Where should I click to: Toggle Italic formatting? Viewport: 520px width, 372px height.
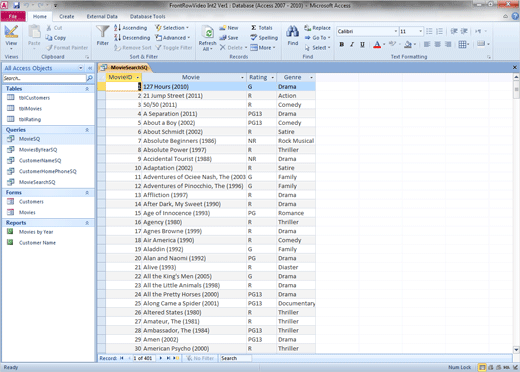pos(352,44)
